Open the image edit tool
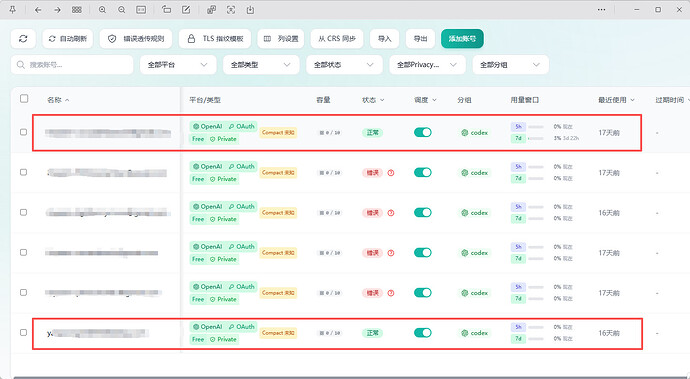Image resolution: width=690 pixels, height=379 pixels. (186, 10)
